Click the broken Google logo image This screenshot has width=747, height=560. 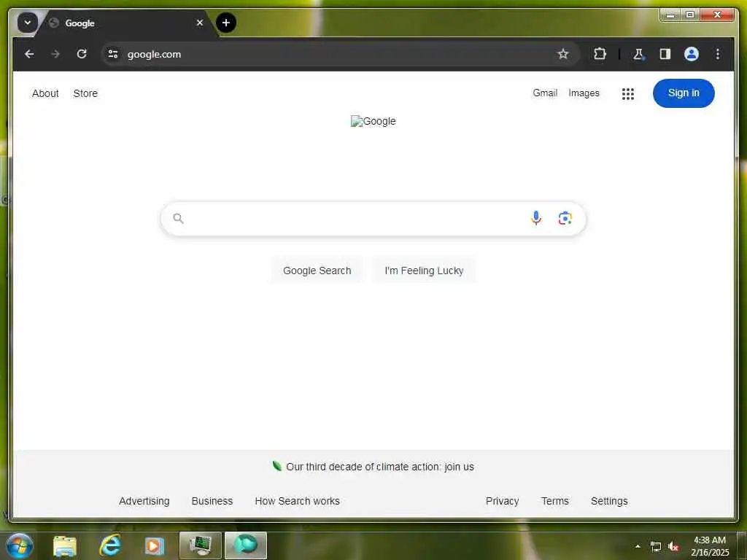(373, 121)
